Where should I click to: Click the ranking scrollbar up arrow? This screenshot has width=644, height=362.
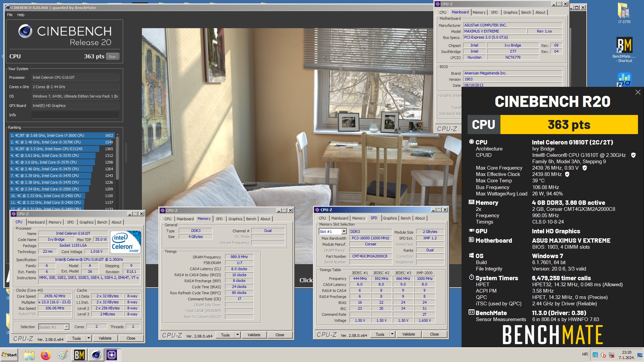pyautogui.click(x=117, y=134)
